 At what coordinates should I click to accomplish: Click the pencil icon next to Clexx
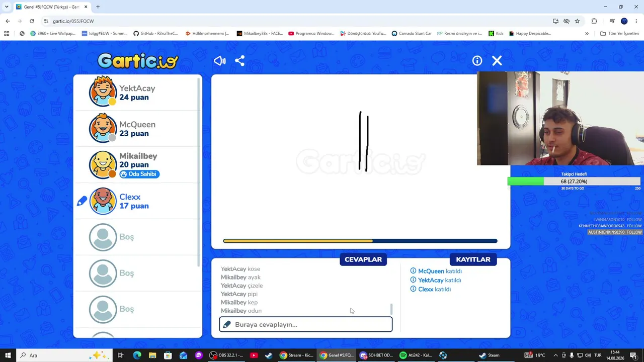pos(82,201)
